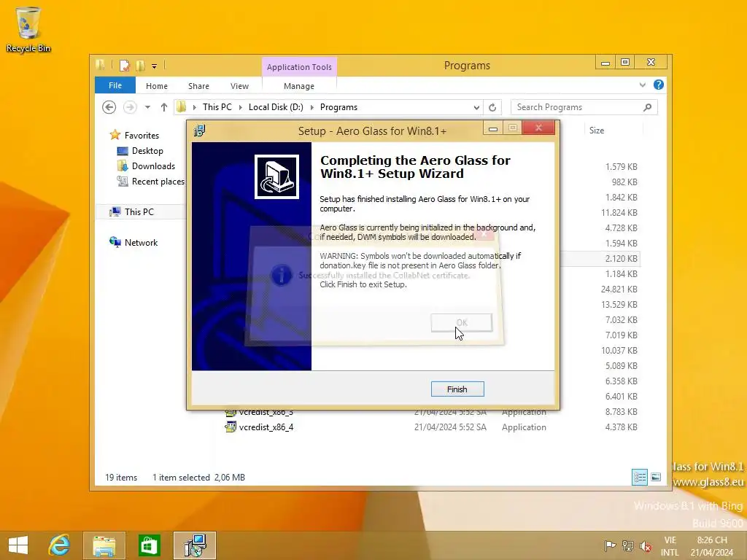Open the File ribbon tab in Programs window
Viewport: 747px width, 560px height.
point(115,85)
